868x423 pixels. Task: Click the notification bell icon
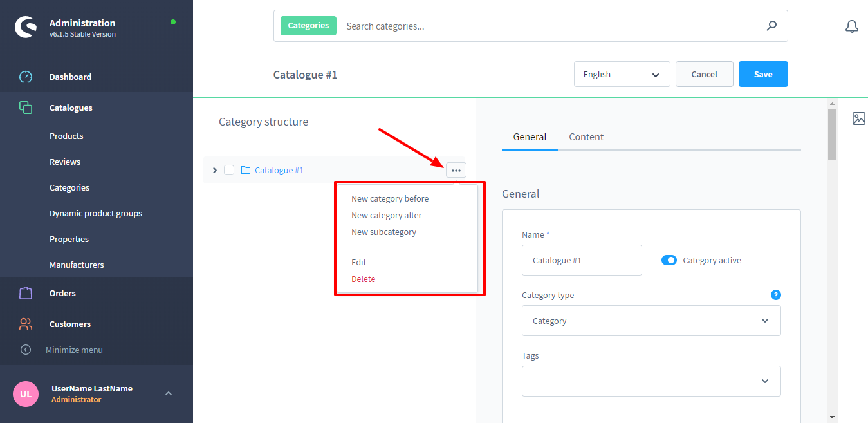click(851, 26)
